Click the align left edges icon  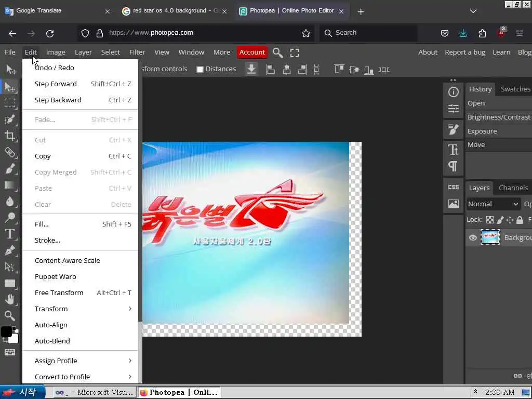coord(270,70)
